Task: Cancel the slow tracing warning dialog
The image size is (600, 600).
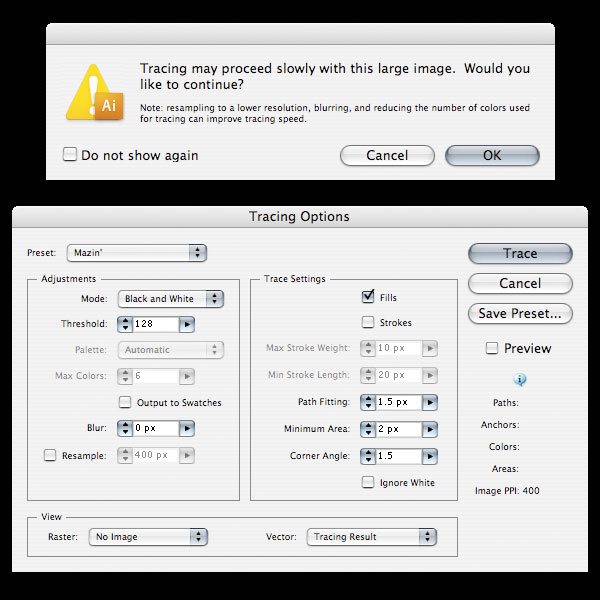Action: click(387, 155)
